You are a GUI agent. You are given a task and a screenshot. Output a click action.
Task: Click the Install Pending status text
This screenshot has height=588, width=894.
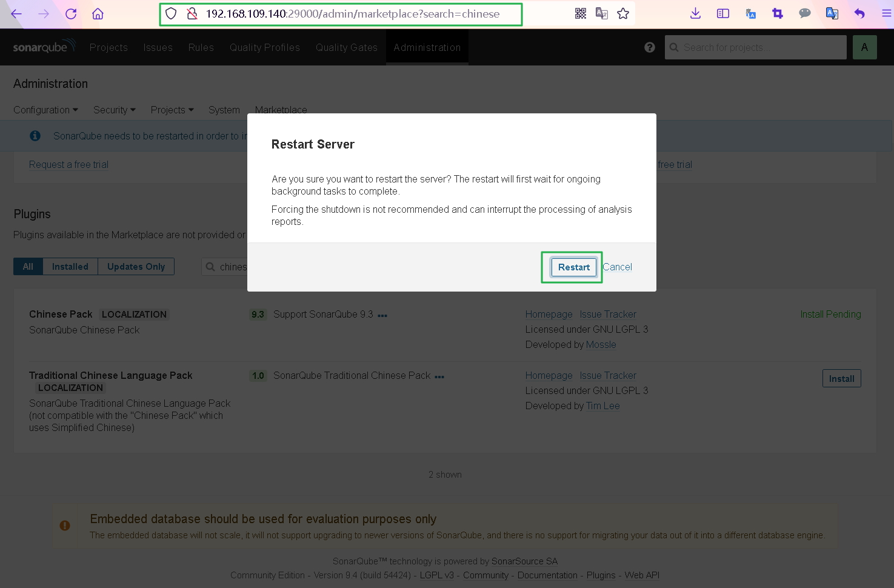tap(830, 314)
